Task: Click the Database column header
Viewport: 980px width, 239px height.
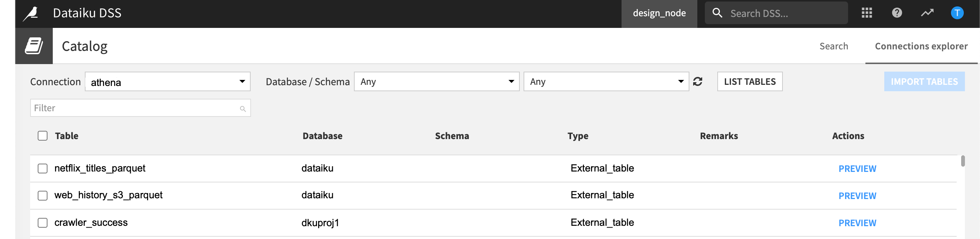Action: (322, 136)
